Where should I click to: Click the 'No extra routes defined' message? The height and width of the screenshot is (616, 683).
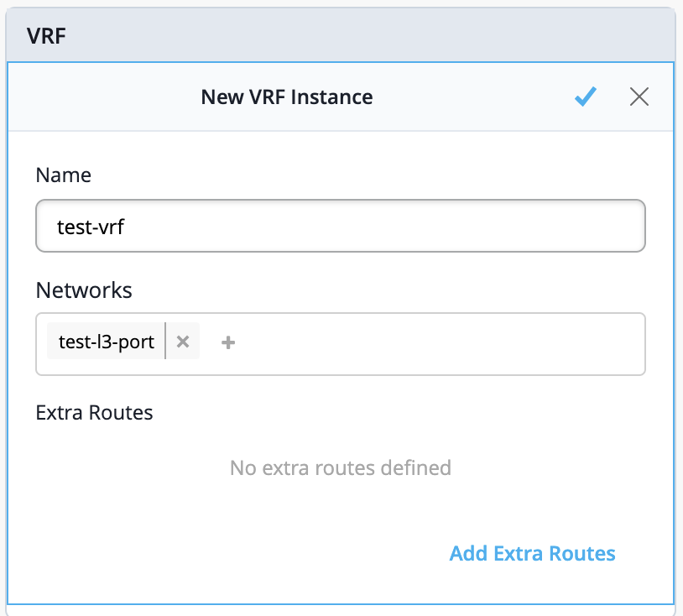click(x=340, y=467)
